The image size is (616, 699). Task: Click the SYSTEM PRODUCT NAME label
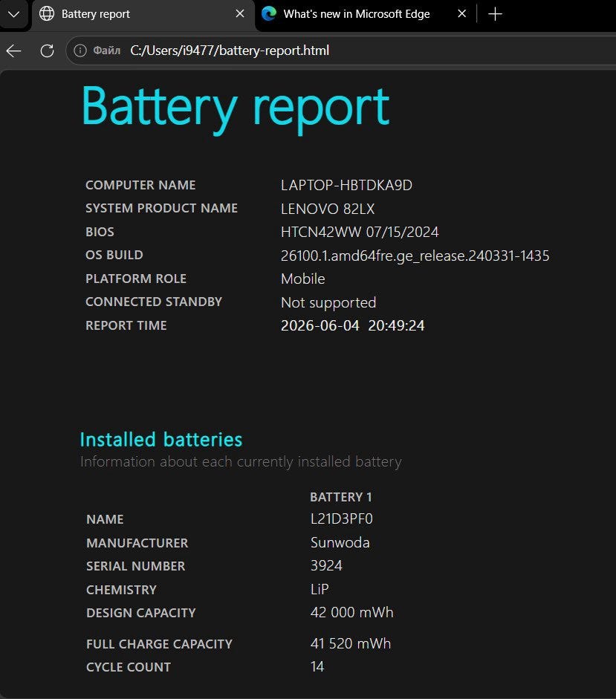161,208
